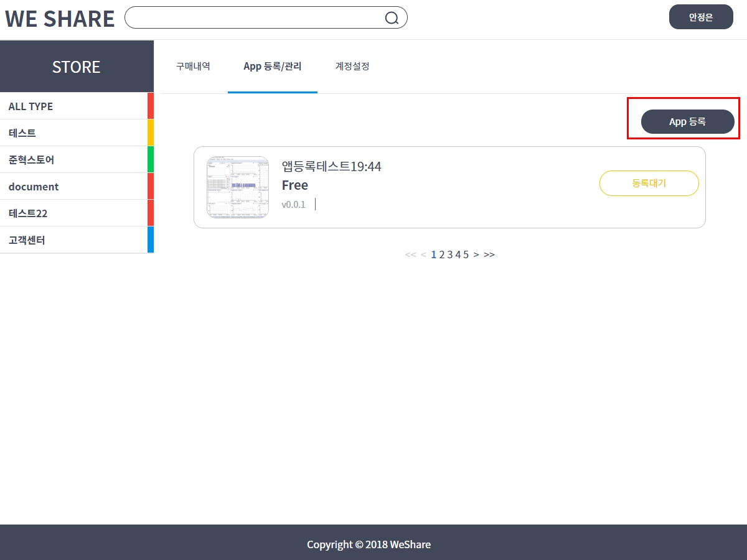Jump to page 5 in pagination

click(466, 254)
